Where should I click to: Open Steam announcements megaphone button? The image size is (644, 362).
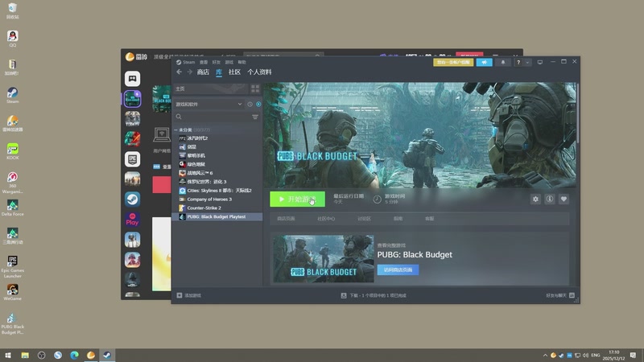pyautogui.click(x=485, y=63)
